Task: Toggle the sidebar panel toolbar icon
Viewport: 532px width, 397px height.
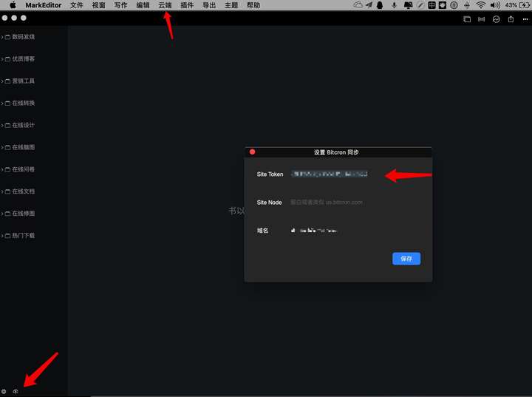Action: coord(467,19)
